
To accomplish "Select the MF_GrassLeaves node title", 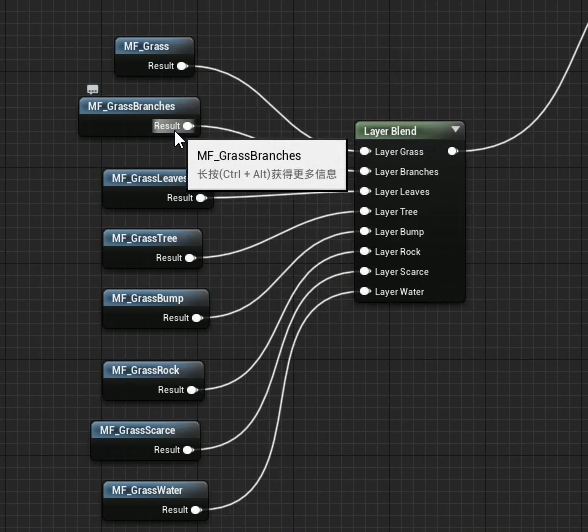I will point(149,178).
